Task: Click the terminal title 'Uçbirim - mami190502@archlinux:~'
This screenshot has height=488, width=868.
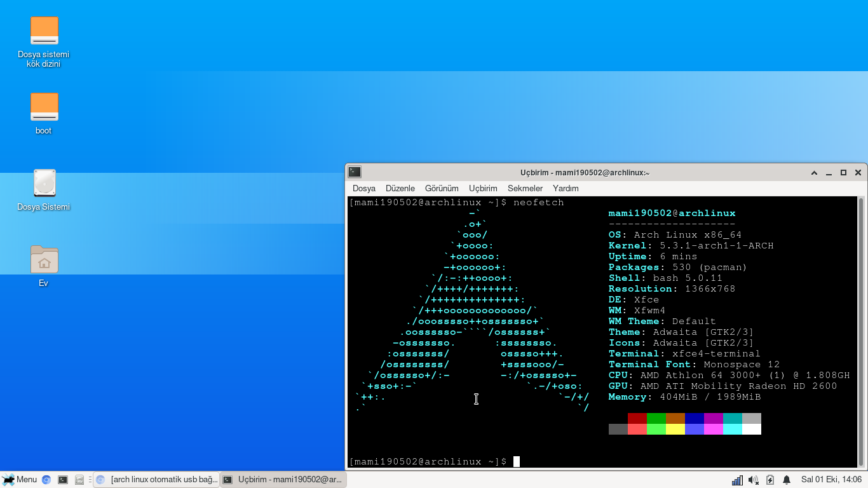Action: [x=585, y=173]
